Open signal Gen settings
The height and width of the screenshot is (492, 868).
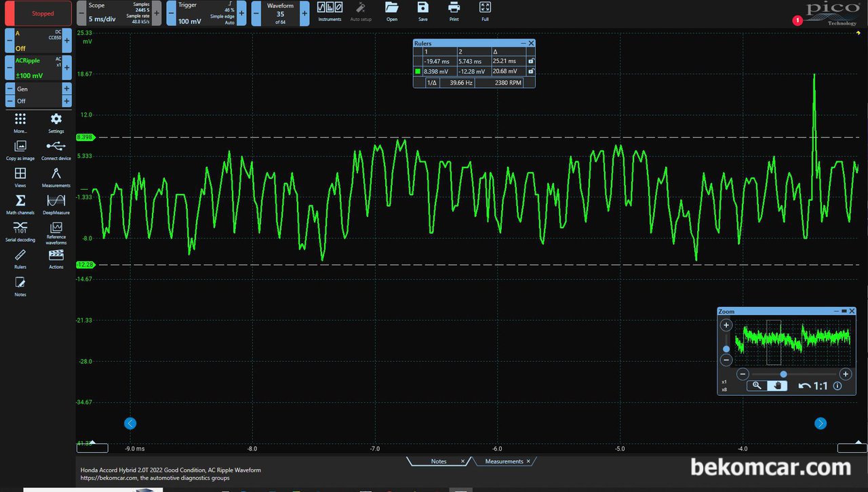pos(38,95)
